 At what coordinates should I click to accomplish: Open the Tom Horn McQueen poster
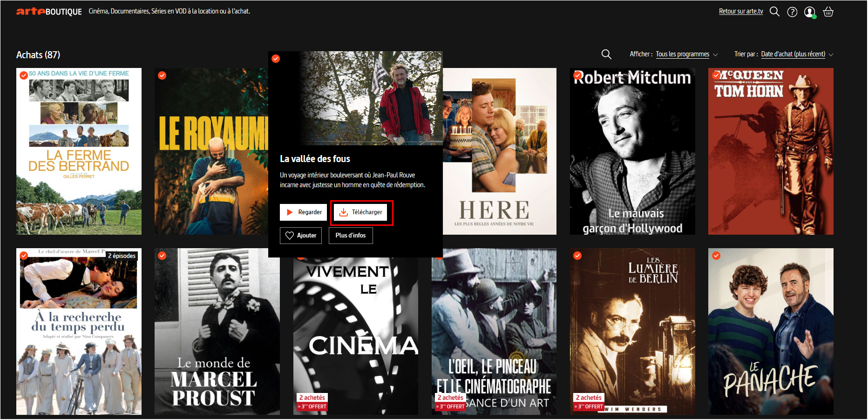pyautogui.click(x=771, y=151)
